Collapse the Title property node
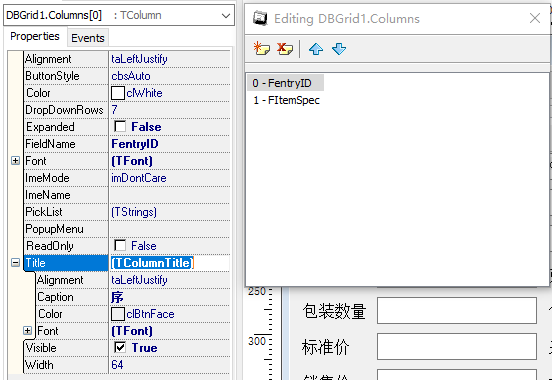Viewport: 552px width, 380px height. (x=15, y=263)
